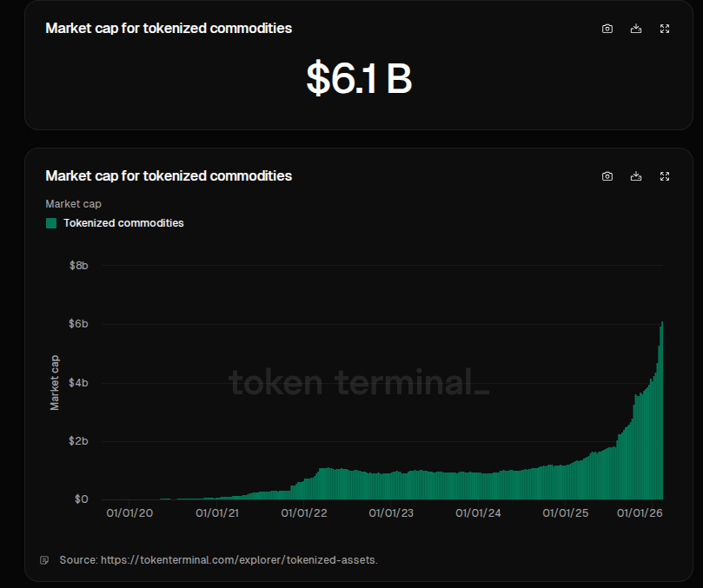
Task: Click the 01/01/20 axis label
Action: pyautogui.click(x=129, y=512)
